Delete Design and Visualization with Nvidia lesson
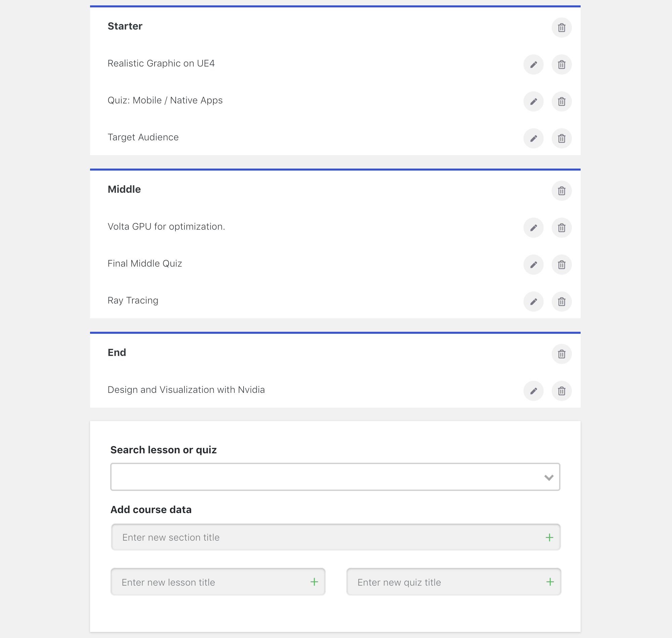The image size is (672, 638). coord(561,391)
